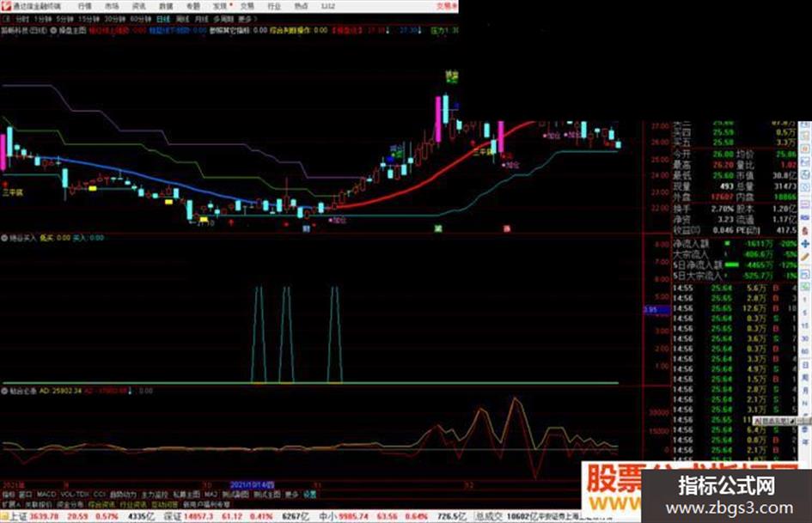Image resolution: width=812 pixels, height=523 pixels.
Task: Click the 今开 value 26.00
Action: (723, 155)
